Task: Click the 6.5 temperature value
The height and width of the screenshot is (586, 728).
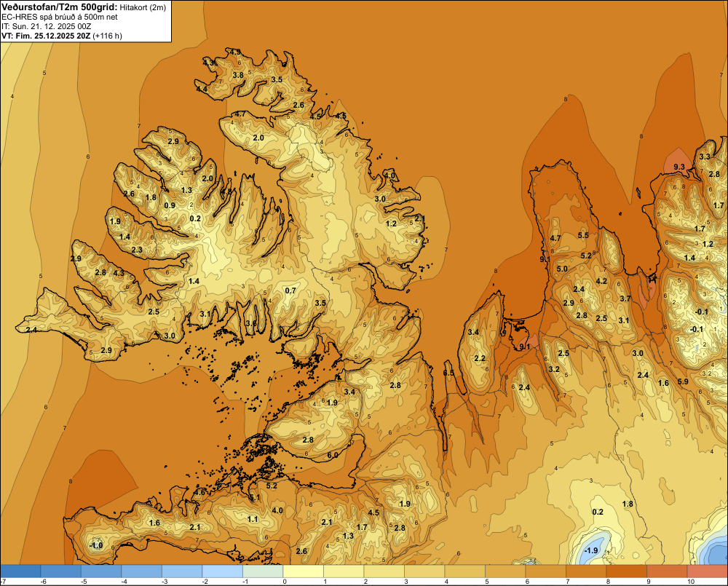Action: tap(448, 373)
